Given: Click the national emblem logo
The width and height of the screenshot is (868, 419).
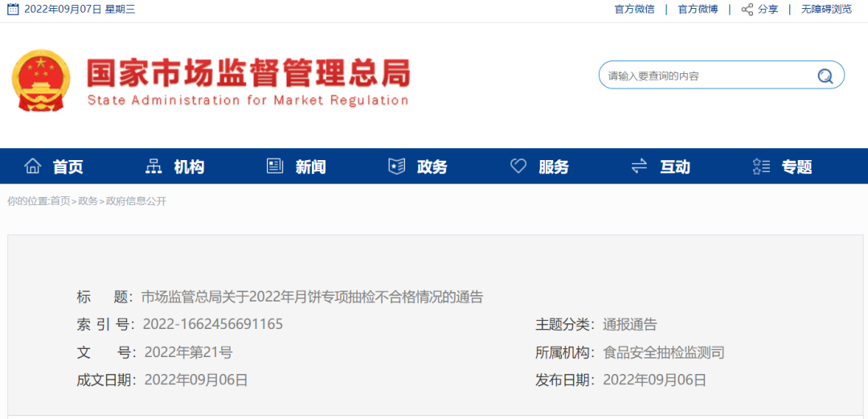Looking at the screenshot, I should pos(41,81).
